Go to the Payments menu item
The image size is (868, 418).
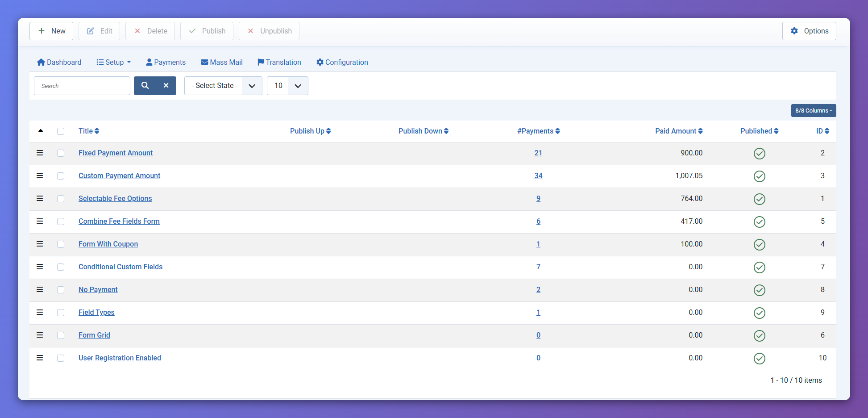point(166,63)
